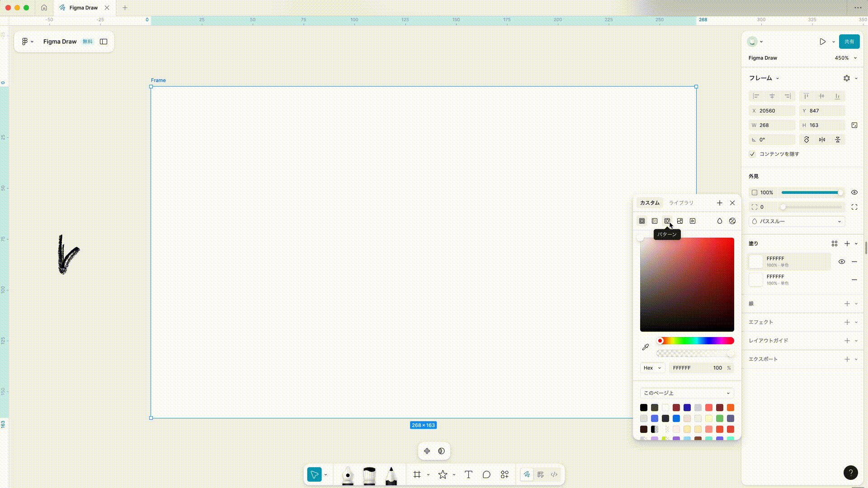Select the Star shape tool
The width and height of the screenshot is (868, 488).
443,474
